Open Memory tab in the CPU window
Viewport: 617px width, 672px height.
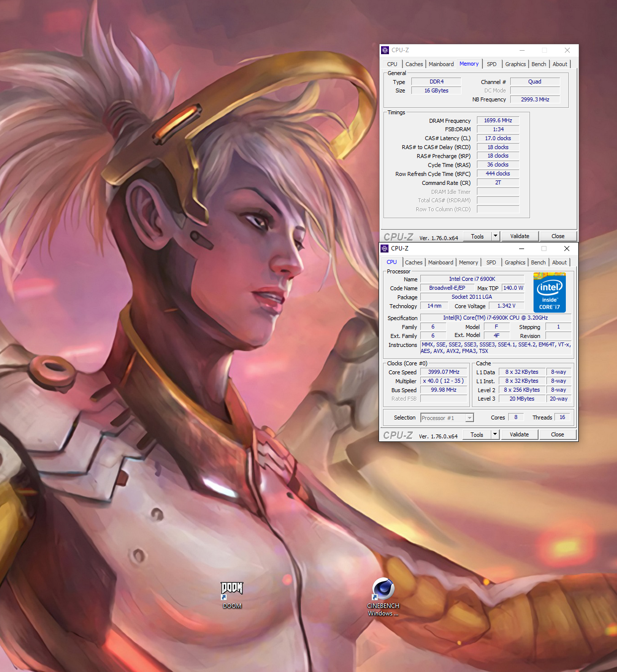pos(468,262)
